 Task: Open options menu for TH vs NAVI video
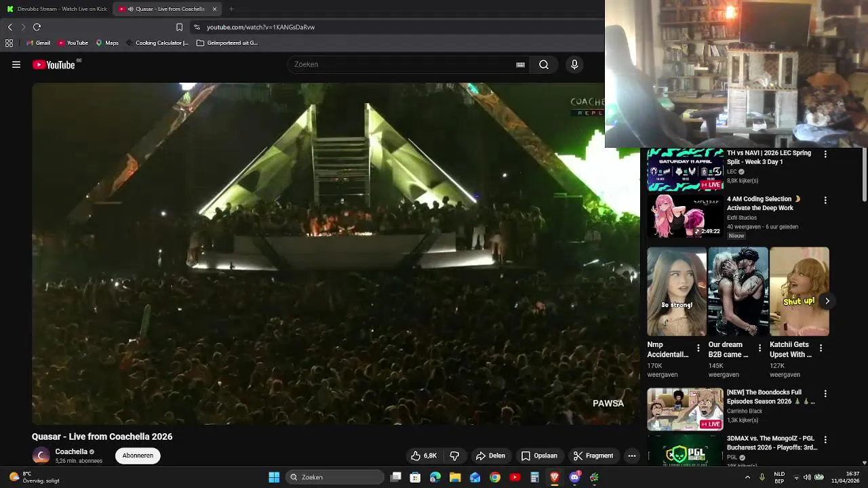(825, 155)
